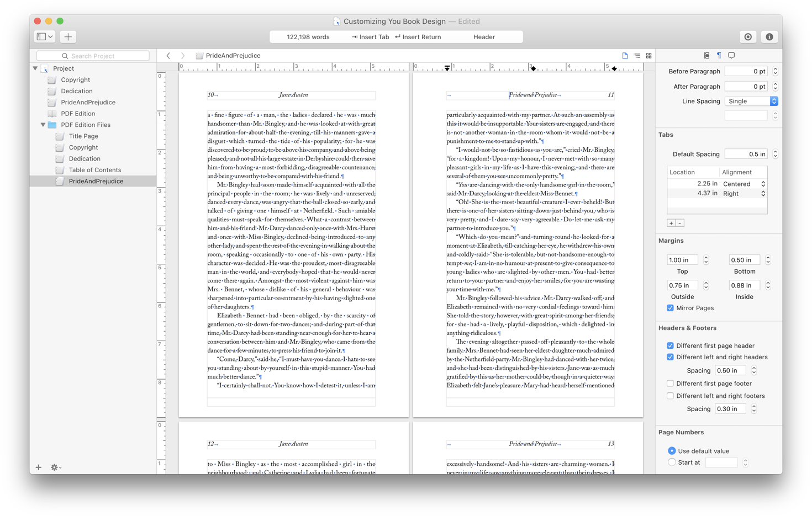This screenshot has width=812, height=516.
Task: Adjust the After Paragraph stepper
Action: point(776,87)
